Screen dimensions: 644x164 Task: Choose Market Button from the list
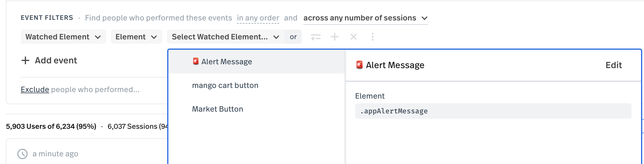point(256,109)
